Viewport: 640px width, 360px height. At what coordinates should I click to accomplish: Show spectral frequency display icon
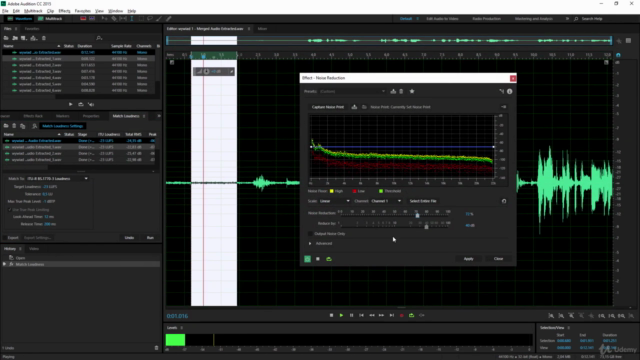coord(83,19)
